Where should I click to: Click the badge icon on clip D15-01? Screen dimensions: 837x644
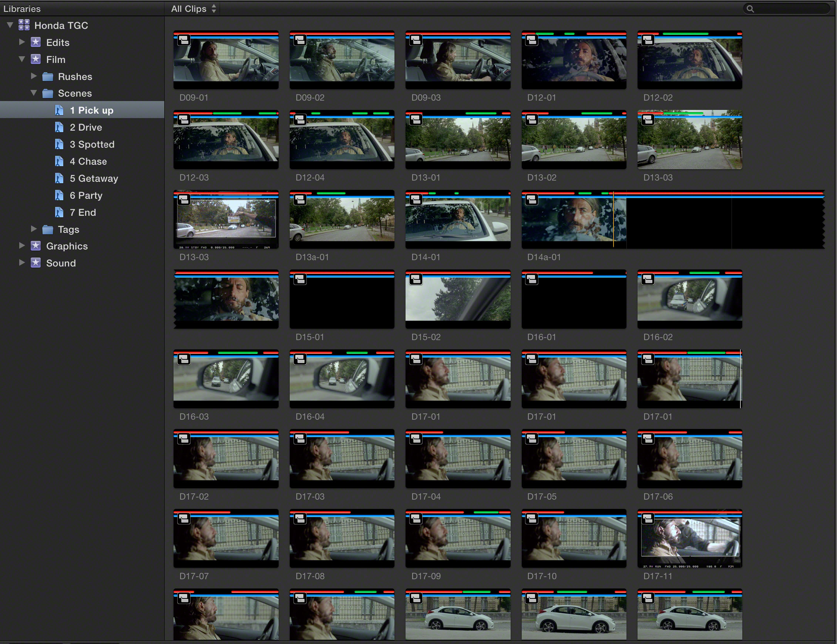click(300, 279)
